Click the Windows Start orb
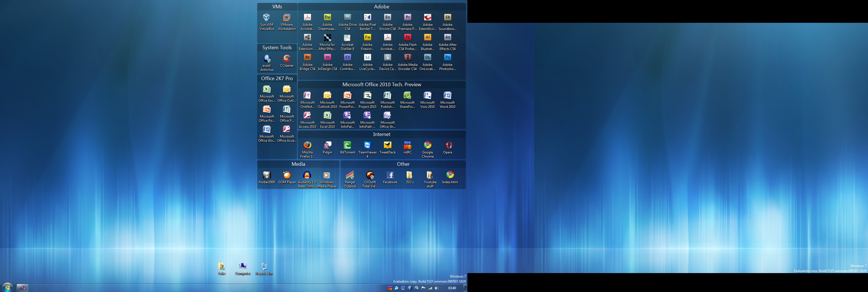Screen dimensions: 868x292 point(8,288)
